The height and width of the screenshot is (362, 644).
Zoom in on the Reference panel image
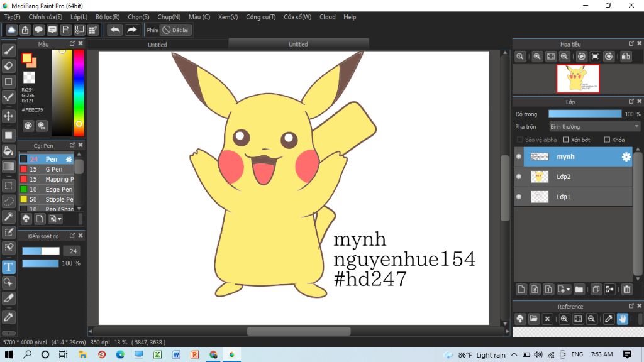tap(564, 319)
